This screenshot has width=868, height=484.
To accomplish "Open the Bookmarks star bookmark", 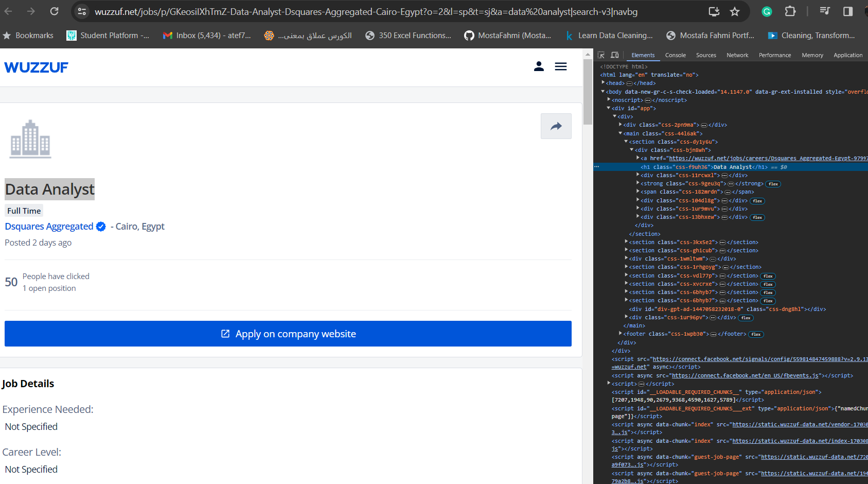I will (x=28, y=36).
